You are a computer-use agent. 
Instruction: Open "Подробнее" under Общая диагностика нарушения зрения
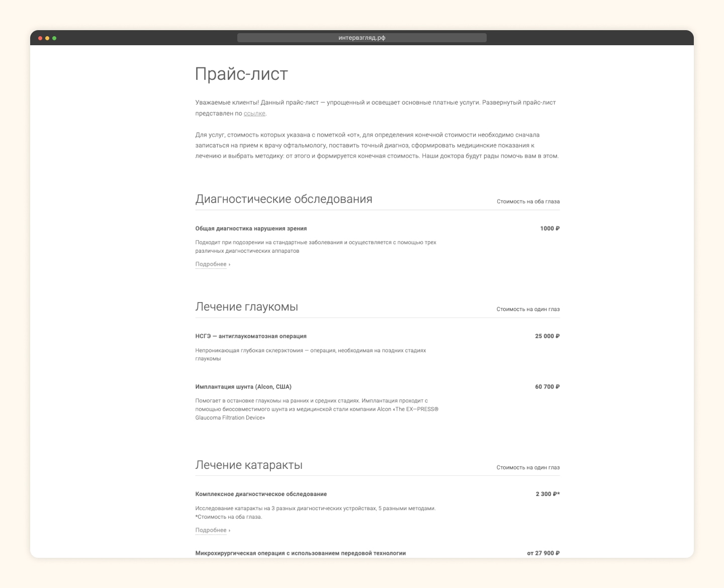pyautogui.click(x=211, y=264)
